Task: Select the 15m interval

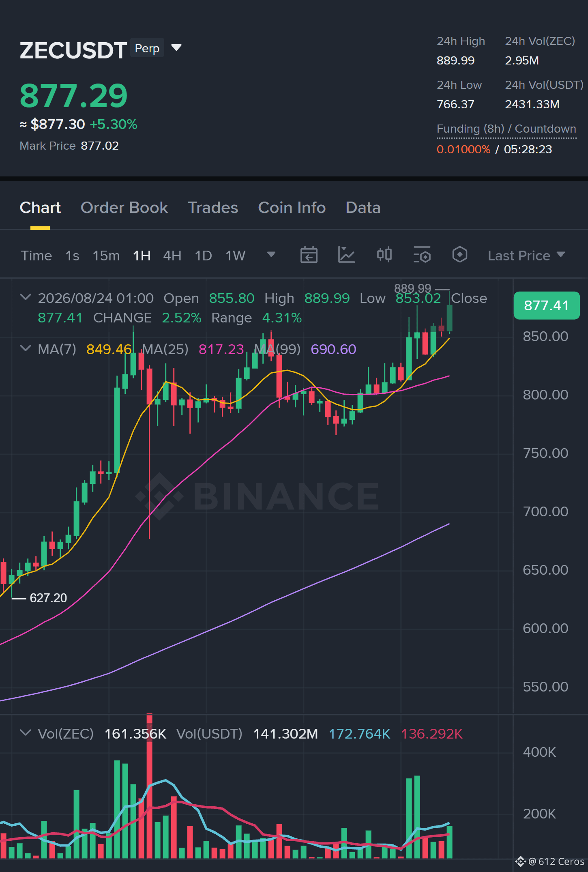Action: [106, 256]
